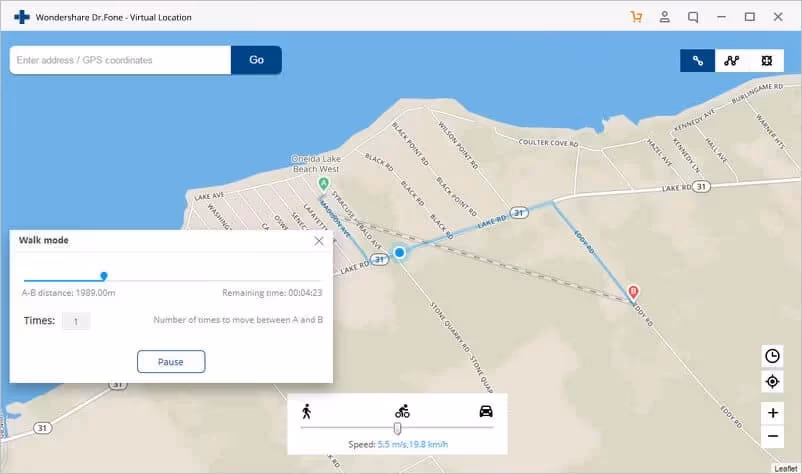Screen dimensions: 802x474
Task: Activate teleport mode icon
Action: click(x=765, y=60)
